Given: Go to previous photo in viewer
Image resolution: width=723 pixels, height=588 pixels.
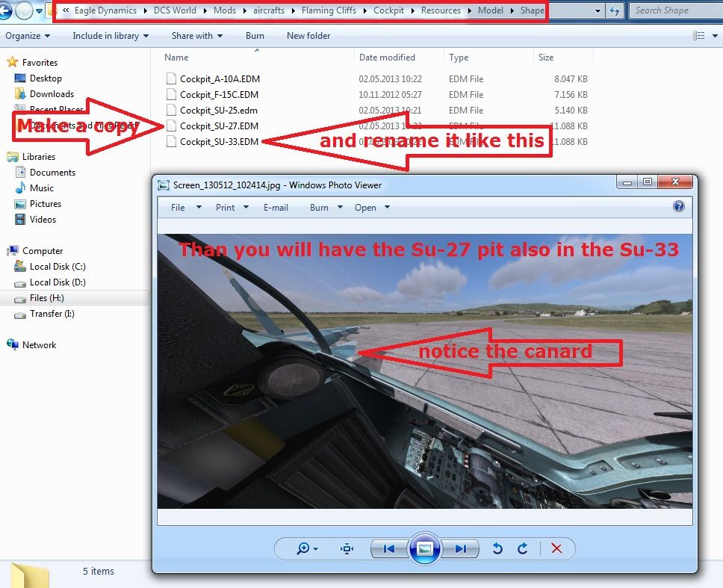Looking at the screenshot, I should tap(388, 548).
